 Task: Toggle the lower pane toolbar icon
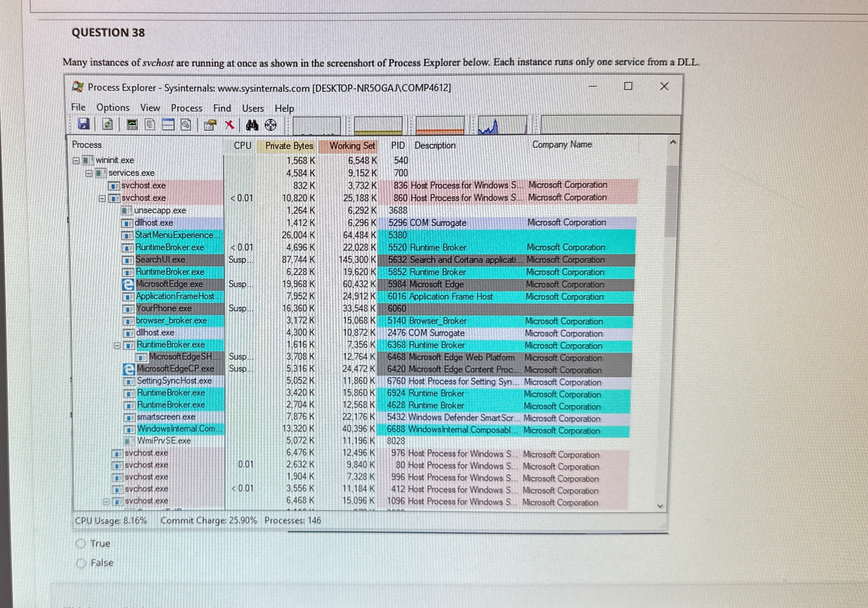tap(168, 125)
